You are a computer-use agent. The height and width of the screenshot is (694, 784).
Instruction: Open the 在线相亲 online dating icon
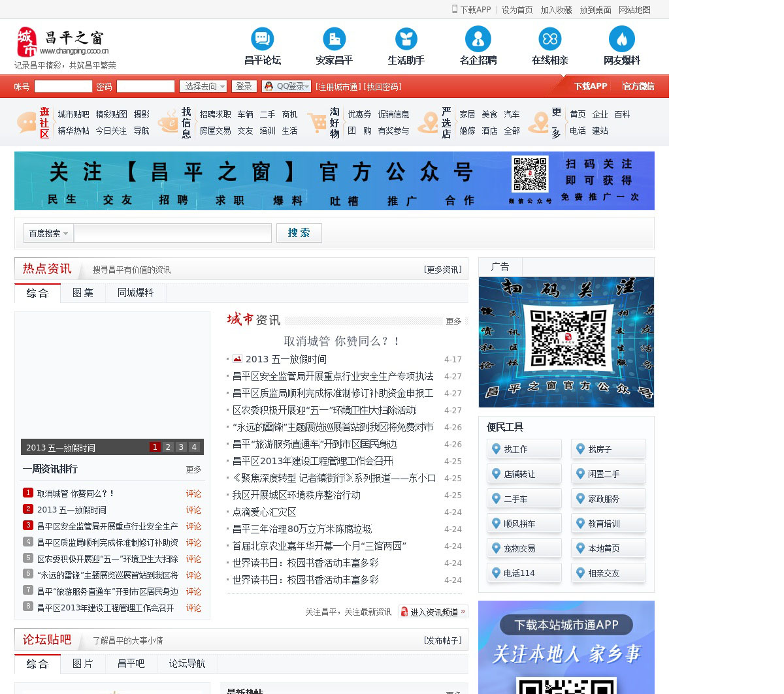coord(549,40)
